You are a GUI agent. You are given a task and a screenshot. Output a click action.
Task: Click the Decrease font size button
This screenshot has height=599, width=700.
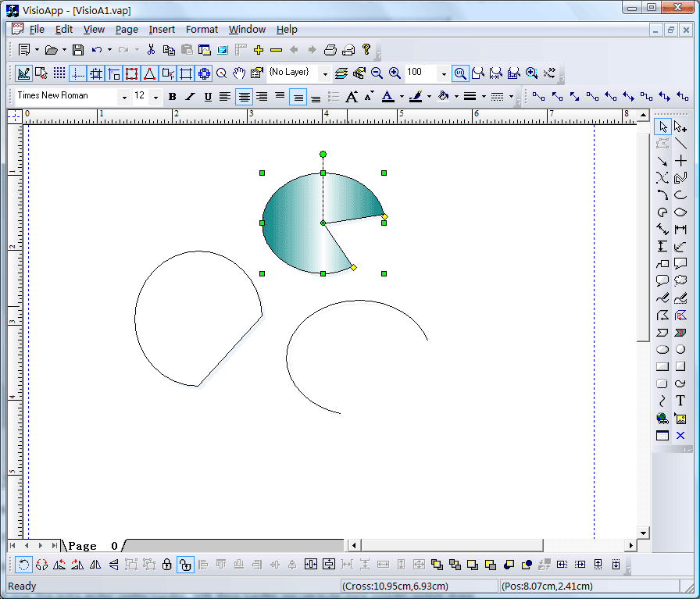370,97
